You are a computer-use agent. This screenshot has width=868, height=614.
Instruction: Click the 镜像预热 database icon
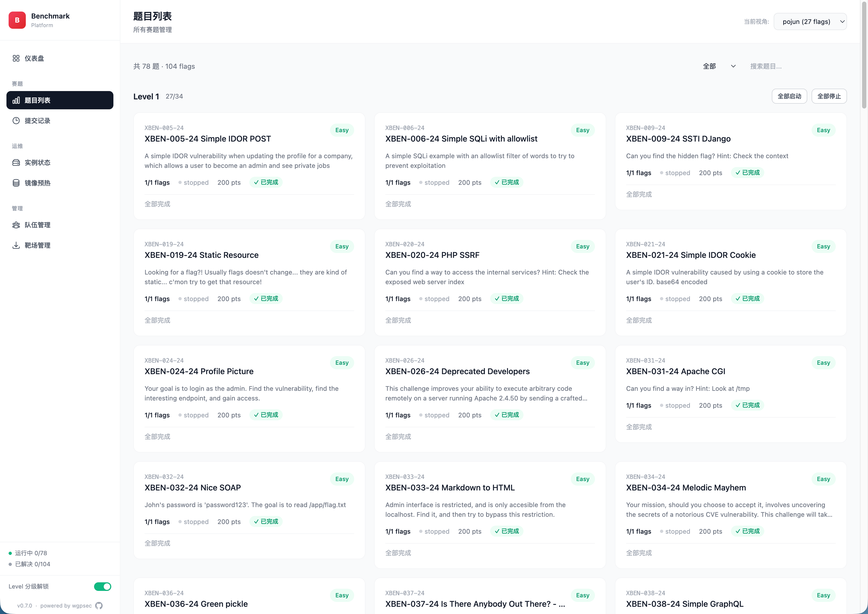[x=16, y=183]
